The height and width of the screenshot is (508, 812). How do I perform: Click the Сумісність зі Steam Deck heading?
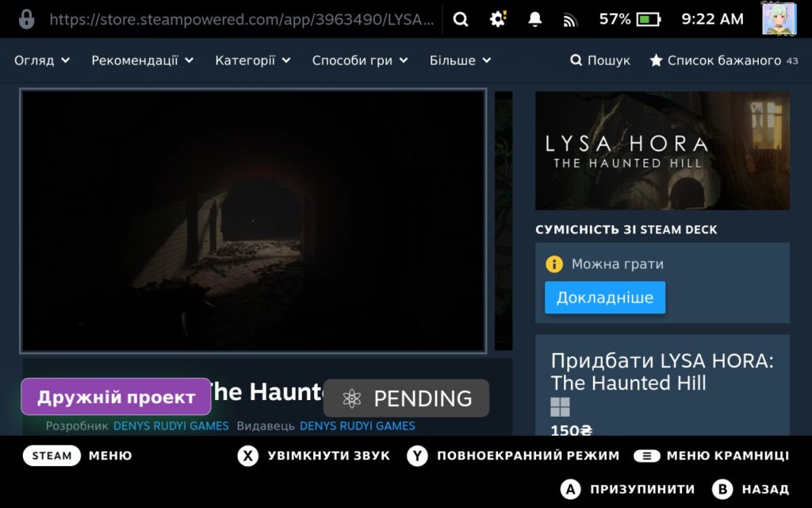point(626,229)
